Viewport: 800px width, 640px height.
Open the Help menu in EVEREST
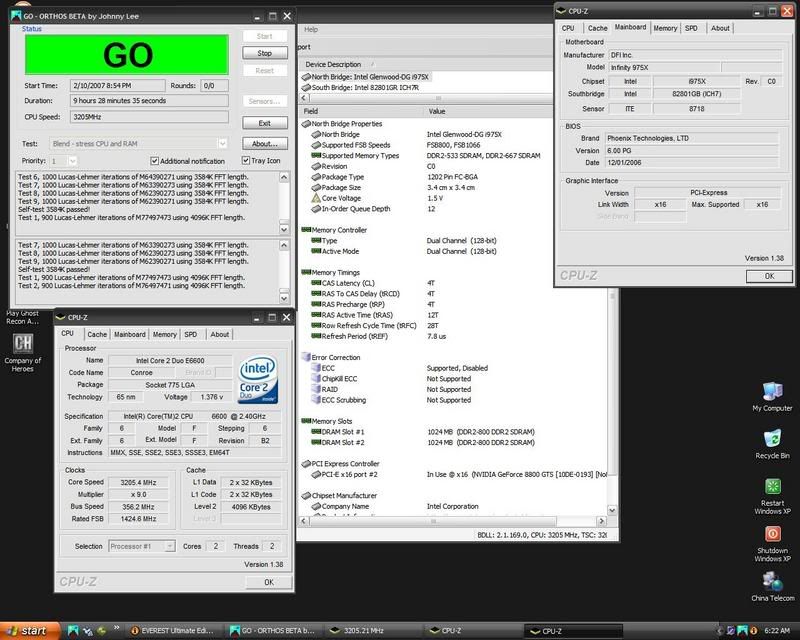point(311,30)
